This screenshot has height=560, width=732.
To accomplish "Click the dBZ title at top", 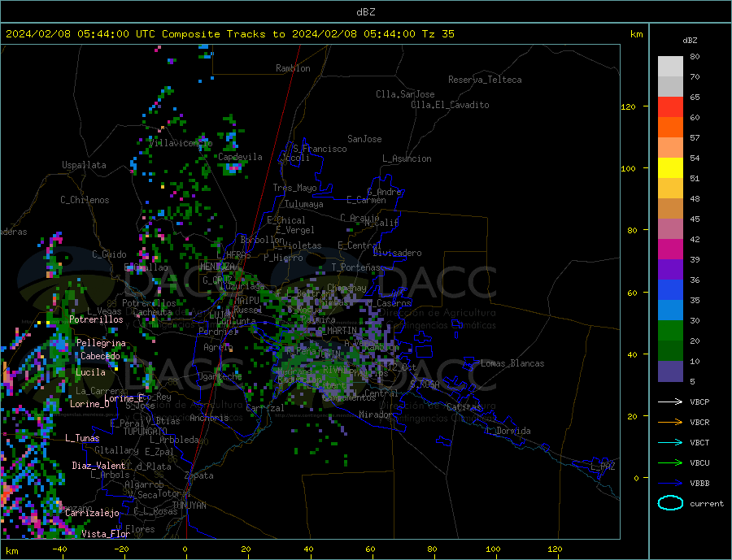I will pyautogui.click(x=365, y=12).
